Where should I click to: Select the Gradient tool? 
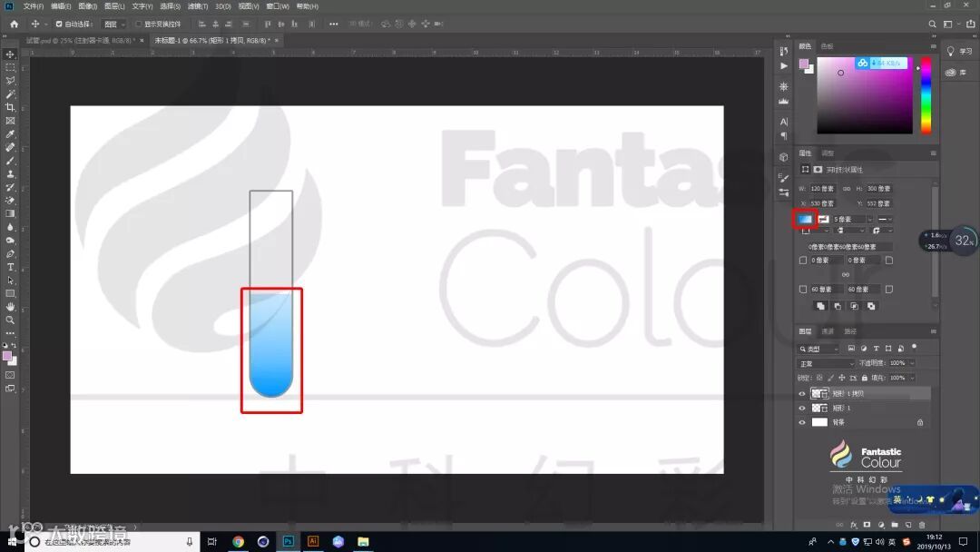click(x=10, y=213)
